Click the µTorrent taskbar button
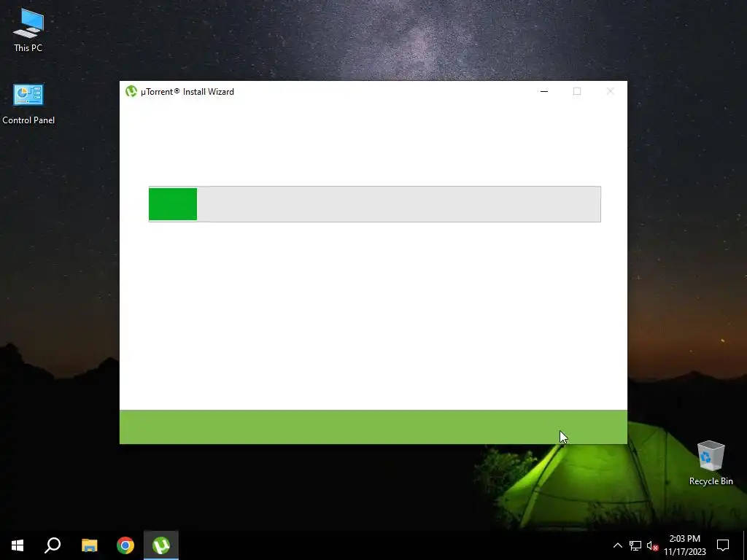This screenshot has width=747, height=560. (x=161, y=545)
